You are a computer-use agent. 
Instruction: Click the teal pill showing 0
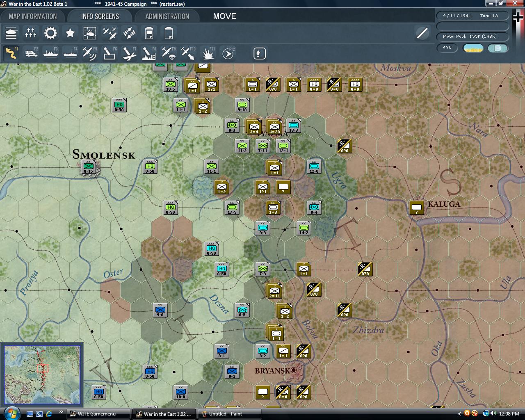point(498,48)
